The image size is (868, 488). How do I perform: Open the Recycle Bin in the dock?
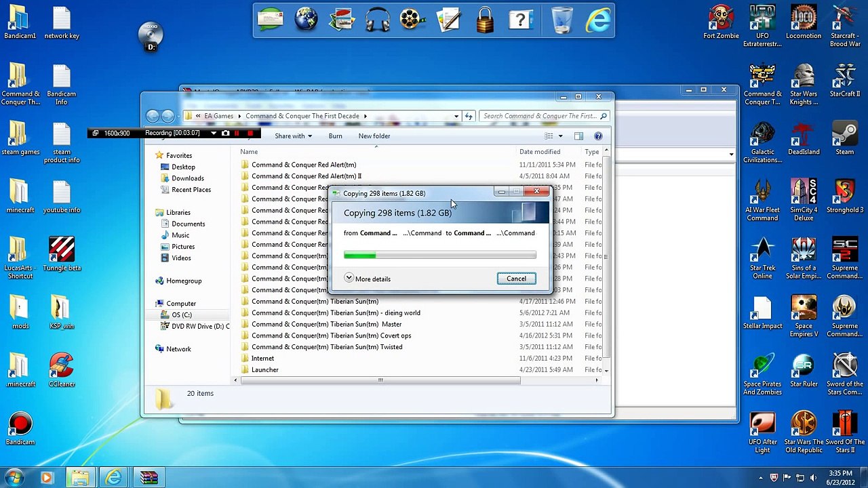(561, 20)
